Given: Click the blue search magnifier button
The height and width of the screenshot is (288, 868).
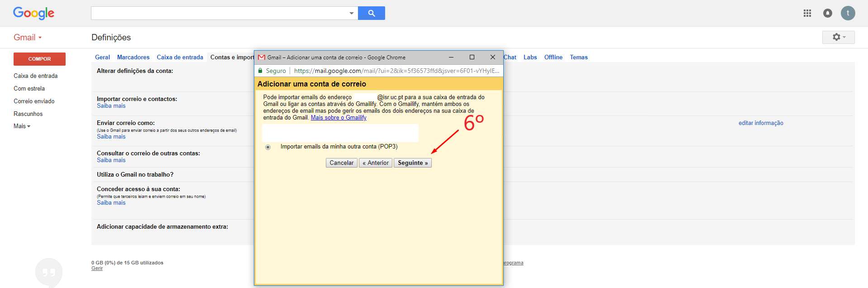Looking at the screenshot, I should click(371, 13).
